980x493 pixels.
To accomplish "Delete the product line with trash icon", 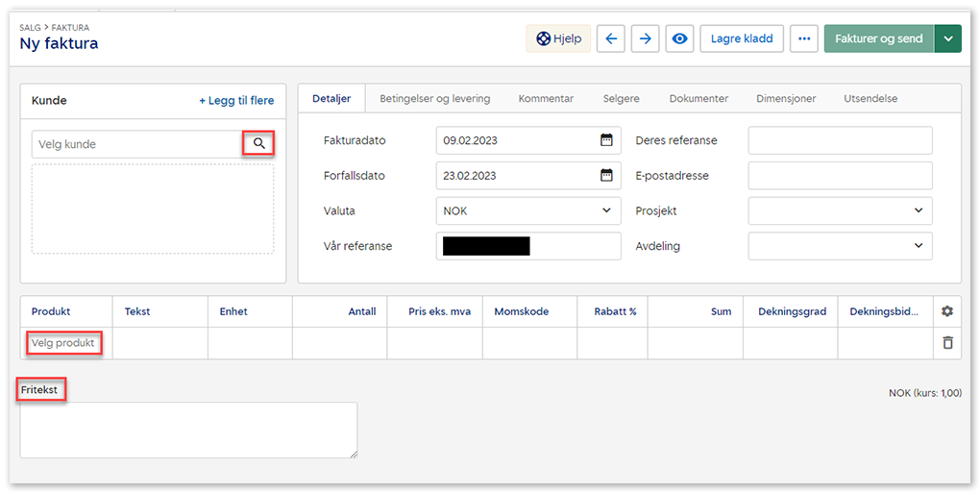I will (x=947, y=343).
